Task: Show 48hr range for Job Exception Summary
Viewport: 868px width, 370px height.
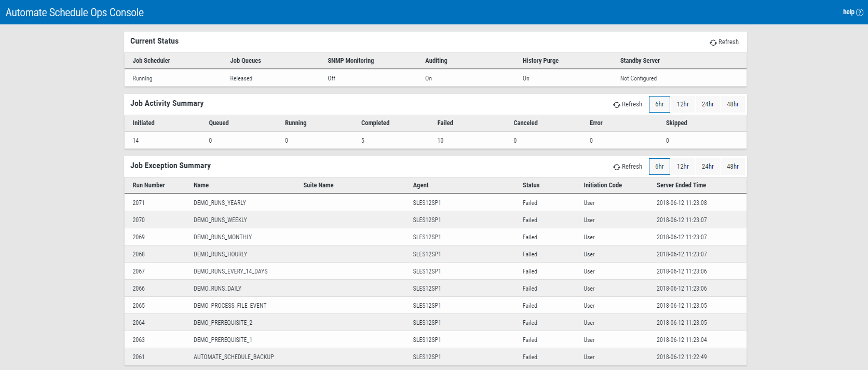Action: click(x=733, y=167)
